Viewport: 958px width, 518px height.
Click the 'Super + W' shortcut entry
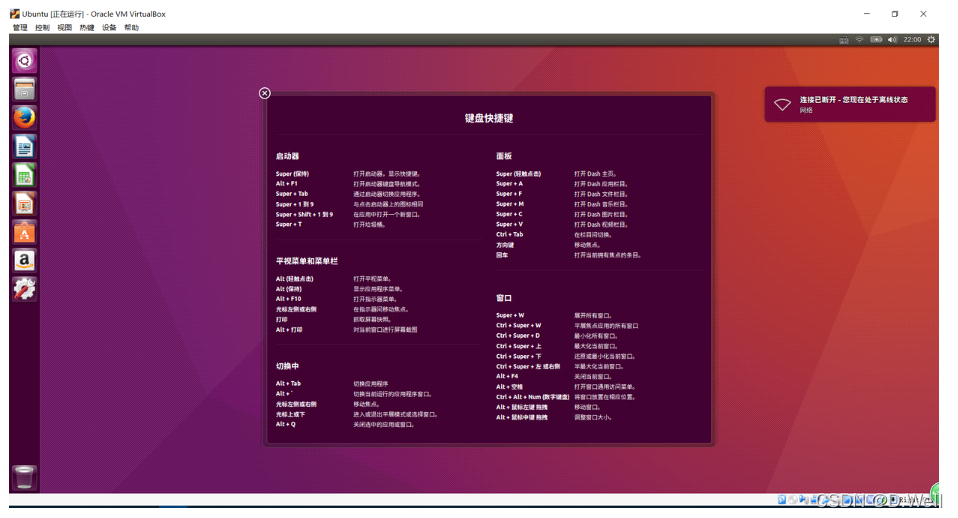[510, 316]
